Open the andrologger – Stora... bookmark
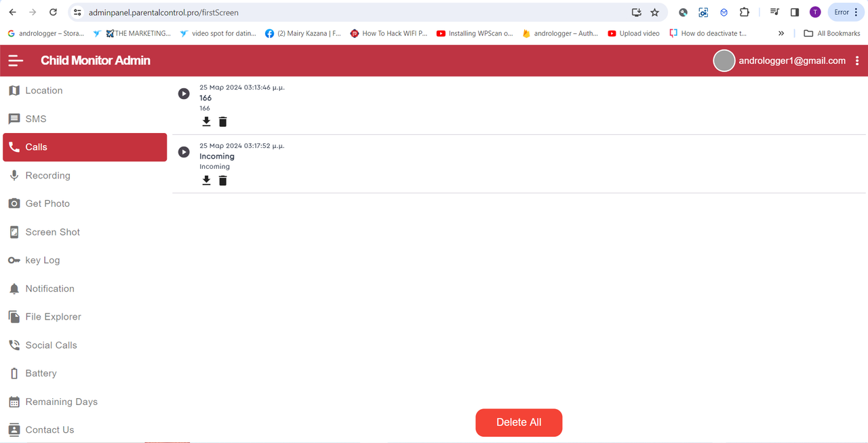Screen dimensions: 868x443 click(x=45, y=33)
